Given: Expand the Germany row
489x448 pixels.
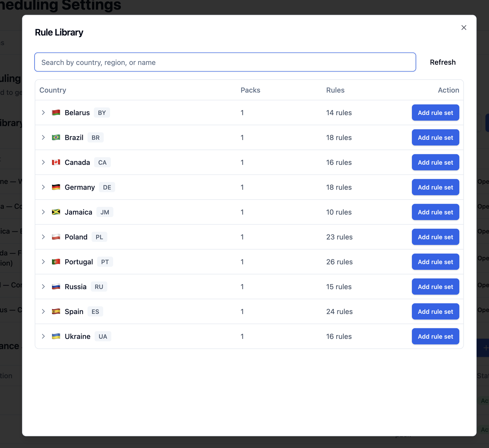Looking at the screenshot, I should click(43, 187).
